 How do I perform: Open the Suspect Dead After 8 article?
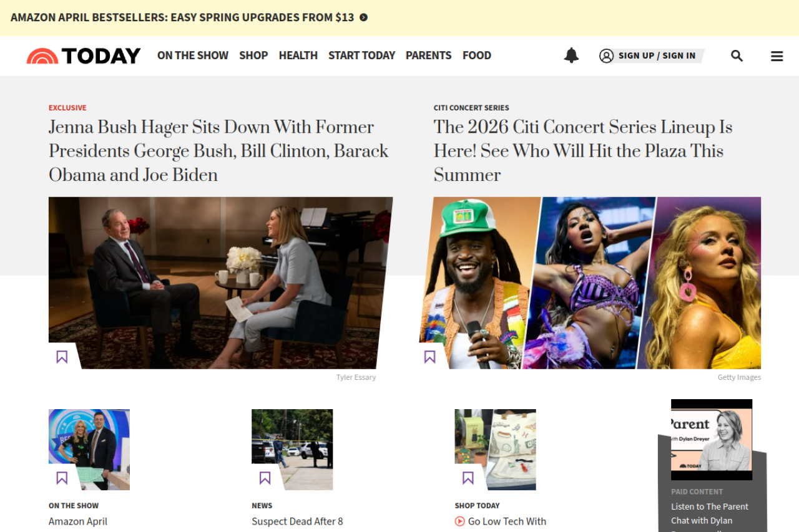tap(297, 521)
